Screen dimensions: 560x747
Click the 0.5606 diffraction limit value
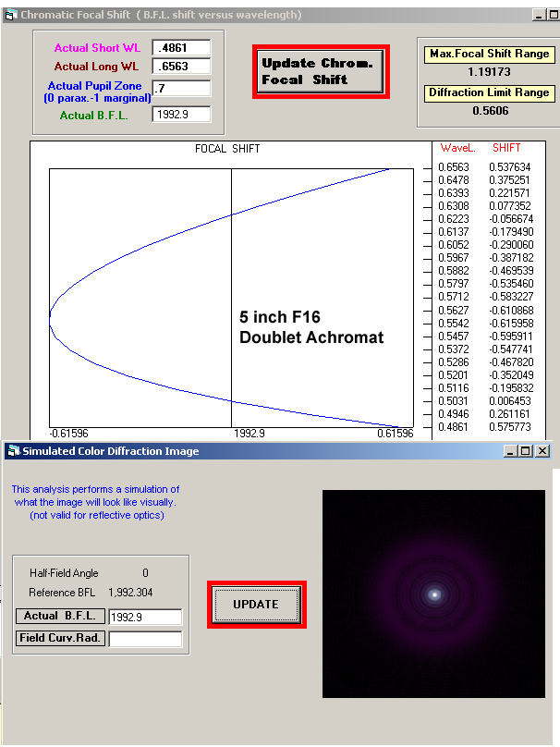click(x=491, y=111)
